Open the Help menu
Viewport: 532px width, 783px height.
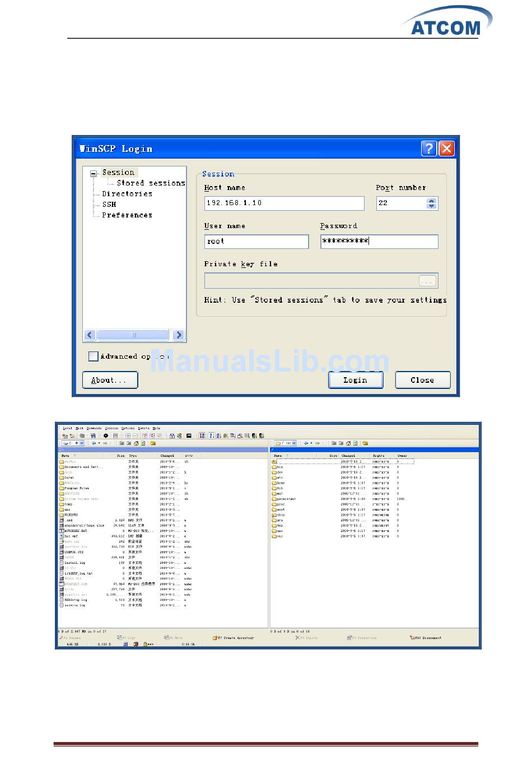click(x=157, y=428)
